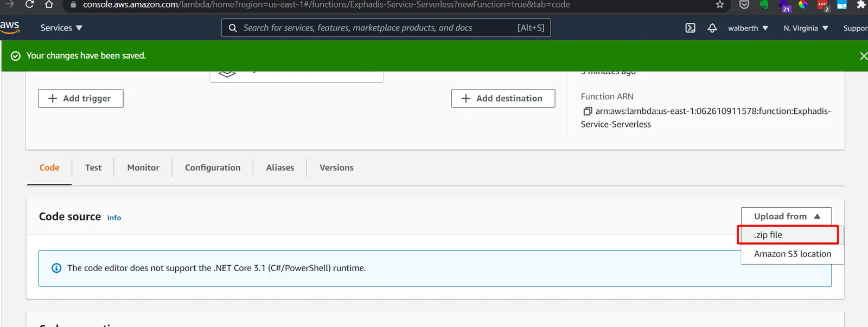Select the Function ARN value text

click(706, 118)
